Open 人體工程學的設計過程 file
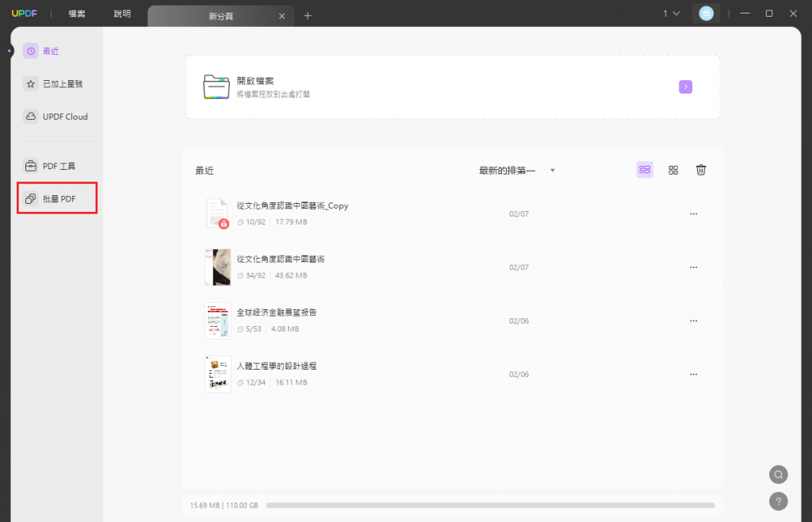 click(x=277, y=366)
